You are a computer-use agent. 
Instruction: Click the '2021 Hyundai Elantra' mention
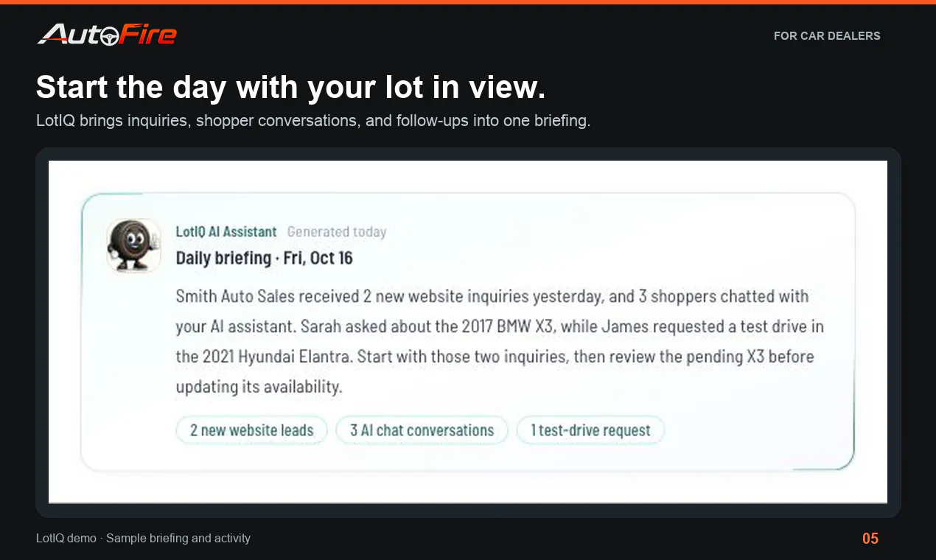pos(275,357)
